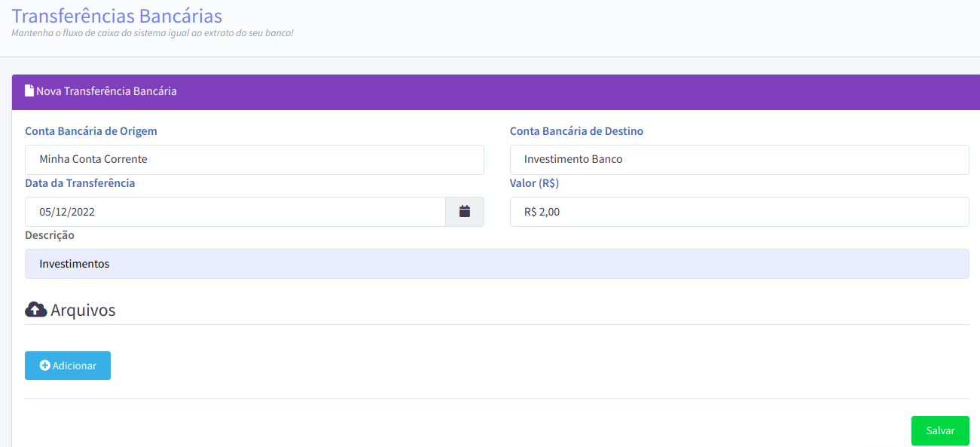Click the file icon in the purple header
The width and height of the screenshot is (980, 447).
pyautogui.click(x=29, y=90)
